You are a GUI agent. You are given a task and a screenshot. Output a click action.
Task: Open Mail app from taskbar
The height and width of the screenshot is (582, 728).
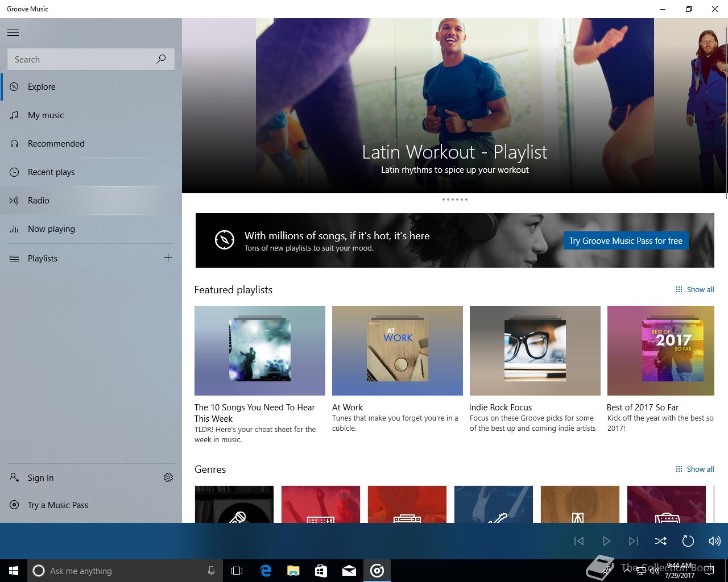(349, 571)
